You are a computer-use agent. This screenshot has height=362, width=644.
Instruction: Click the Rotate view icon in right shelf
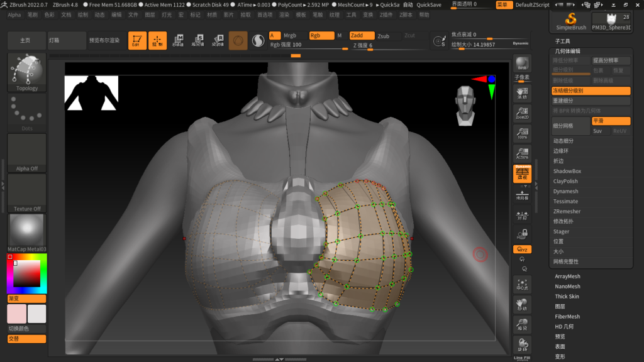click(522, 345)
